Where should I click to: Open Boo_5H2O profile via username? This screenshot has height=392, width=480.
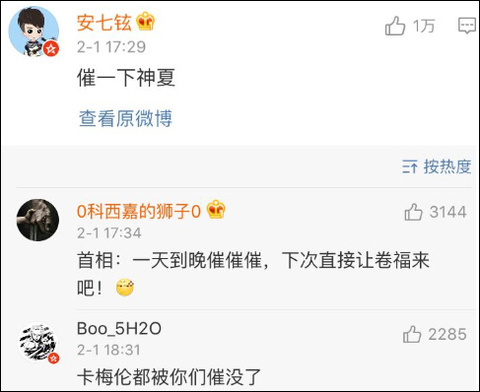click(x=119, y=329)
